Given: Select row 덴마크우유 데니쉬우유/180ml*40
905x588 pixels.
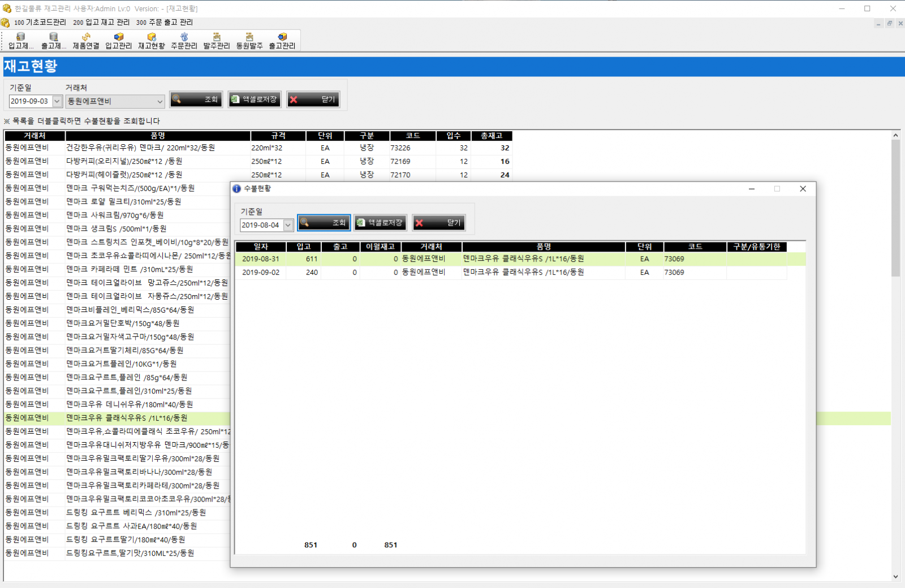Looking at the screenshot, I should coord(117,404).
